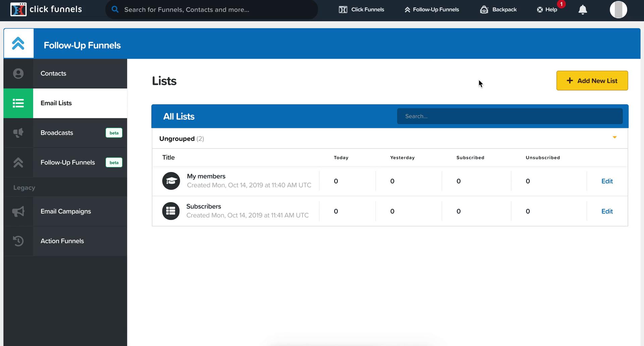Click My members creation date text
This screenshot has height=346, width=644.
(x=249, y=185)
